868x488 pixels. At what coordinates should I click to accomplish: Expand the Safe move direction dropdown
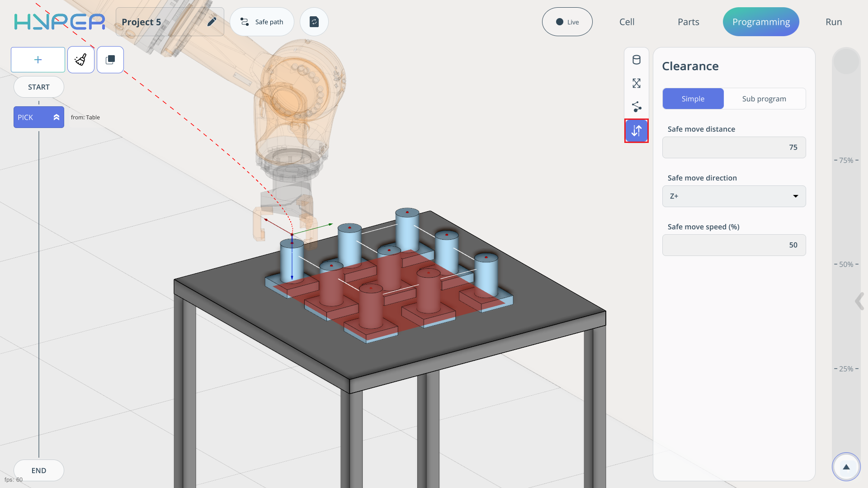point(734,196)
